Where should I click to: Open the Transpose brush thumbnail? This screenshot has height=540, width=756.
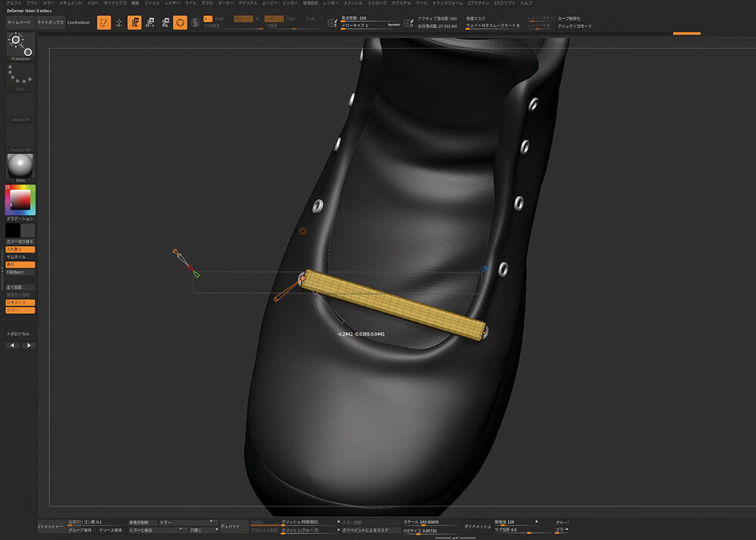pos(20,47)
